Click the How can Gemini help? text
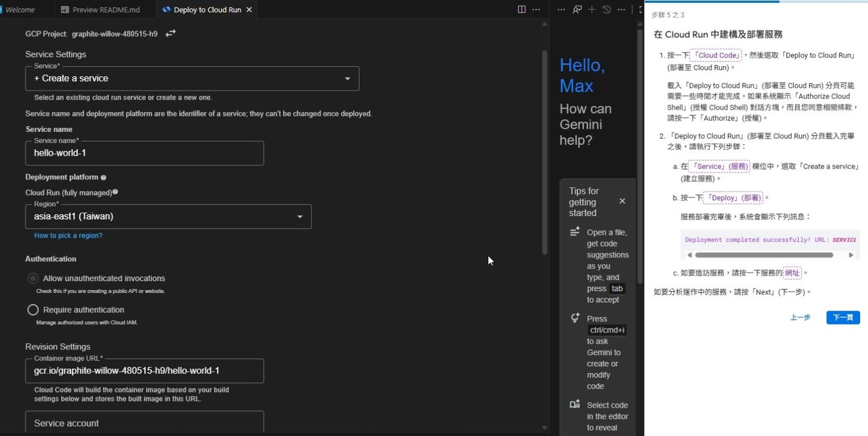Screen dimensions: 868x436 pyautogui.click(x=585, y=124)
